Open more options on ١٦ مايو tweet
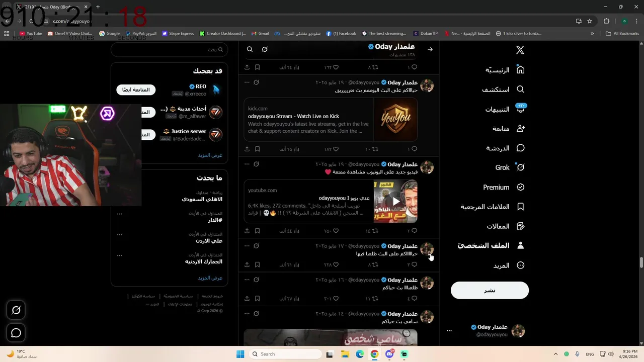 (247, 280)
